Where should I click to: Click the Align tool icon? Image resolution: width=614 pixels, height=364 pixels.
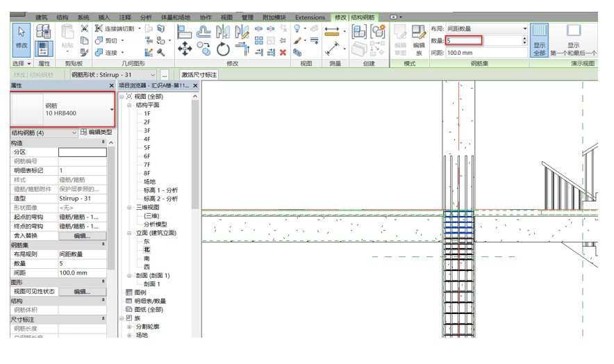coord(185,32)
